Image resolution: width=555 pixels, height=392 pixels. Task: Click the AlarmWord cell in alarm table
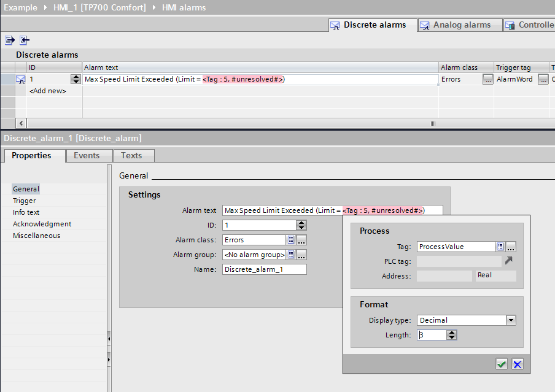[516, 79]
